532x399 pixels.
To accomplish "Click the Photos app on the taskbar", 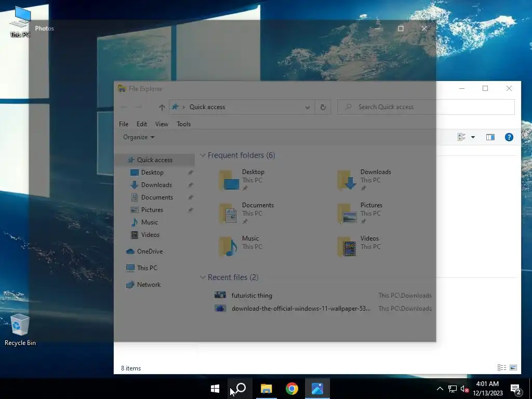I will [x=317, y=389].
